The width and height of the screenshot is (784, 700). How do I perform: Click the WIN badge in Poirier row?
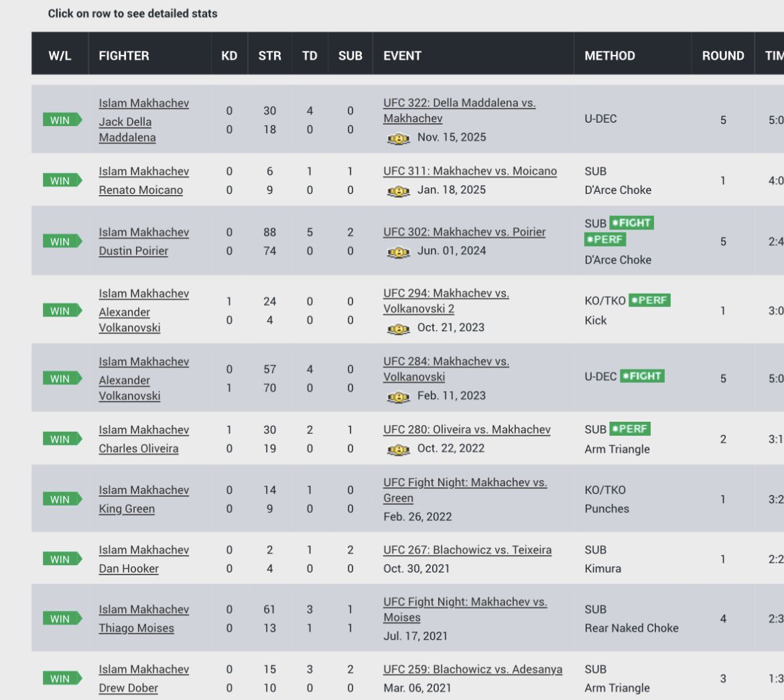tap(62, 241)
